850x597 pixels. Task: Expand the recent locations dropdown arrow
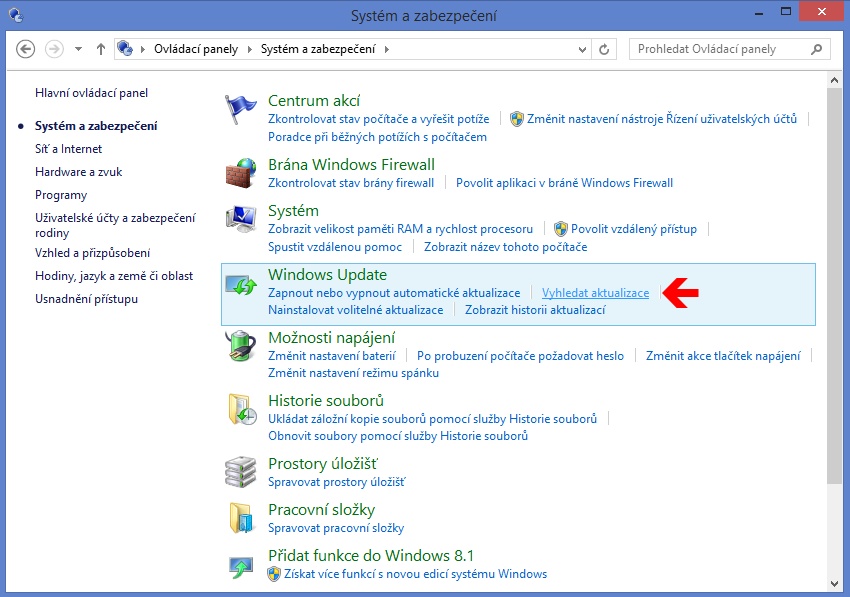[78, 49]
